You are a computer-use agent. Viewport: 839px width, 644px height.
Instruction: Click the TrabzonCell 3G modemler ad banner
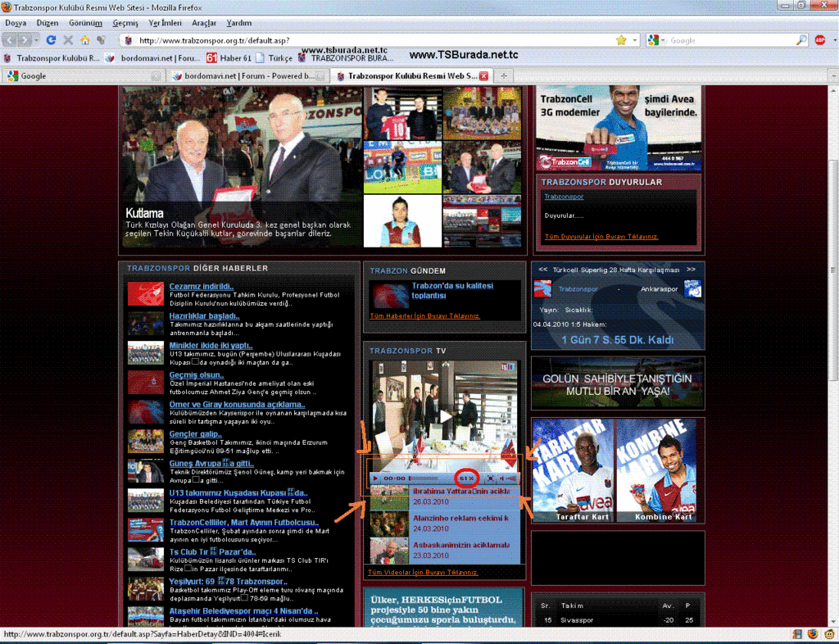tap(619, 128)
